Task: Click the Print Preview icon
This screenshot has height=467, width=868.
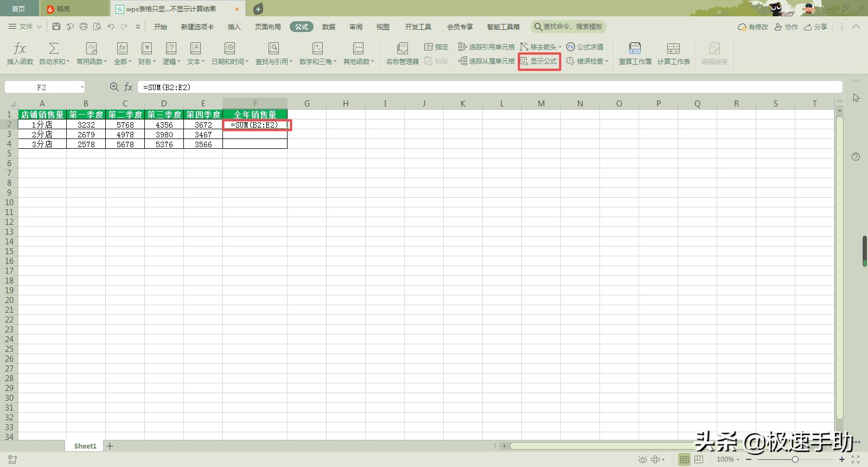Action: click(x=97, y=27)
